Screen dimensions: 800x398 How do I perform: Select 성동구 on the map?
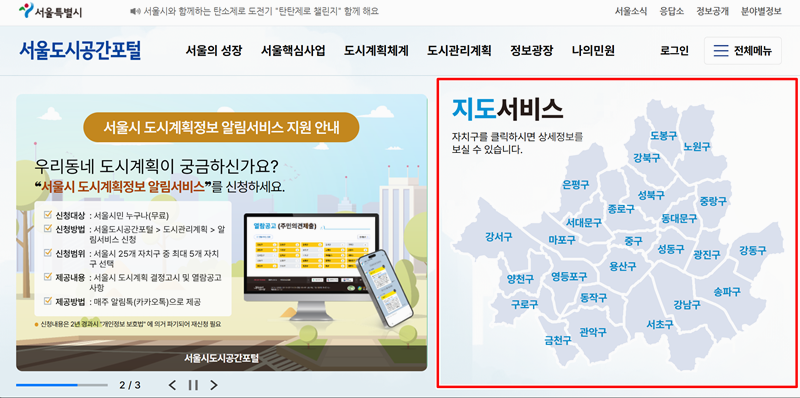[670, 249]
